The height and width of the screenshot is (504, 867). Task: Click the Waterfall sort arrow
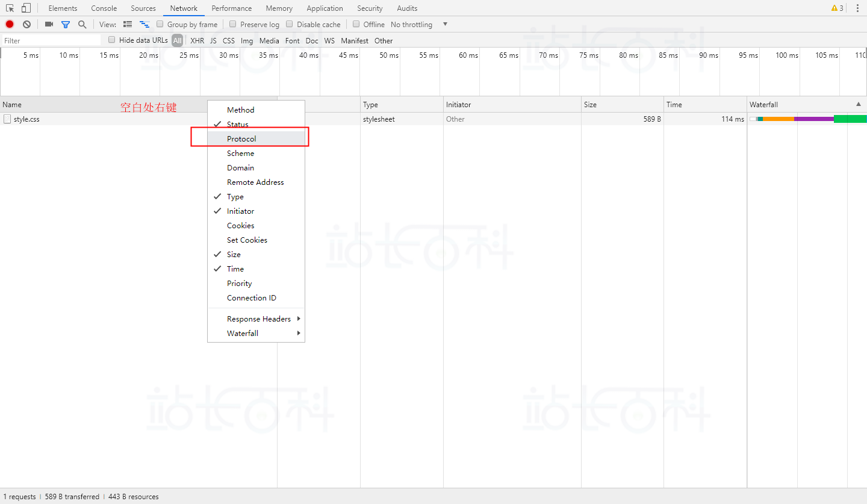point(859,104)
